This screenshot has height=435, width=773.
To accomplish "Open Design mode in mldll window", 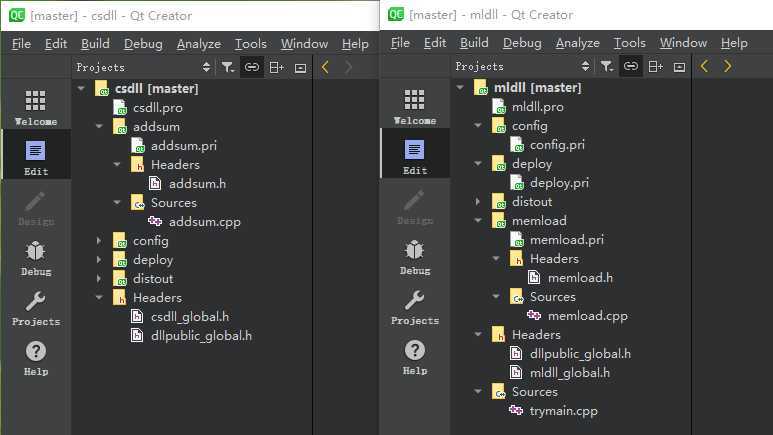I will pyautogui.click(x=415, y=207).
